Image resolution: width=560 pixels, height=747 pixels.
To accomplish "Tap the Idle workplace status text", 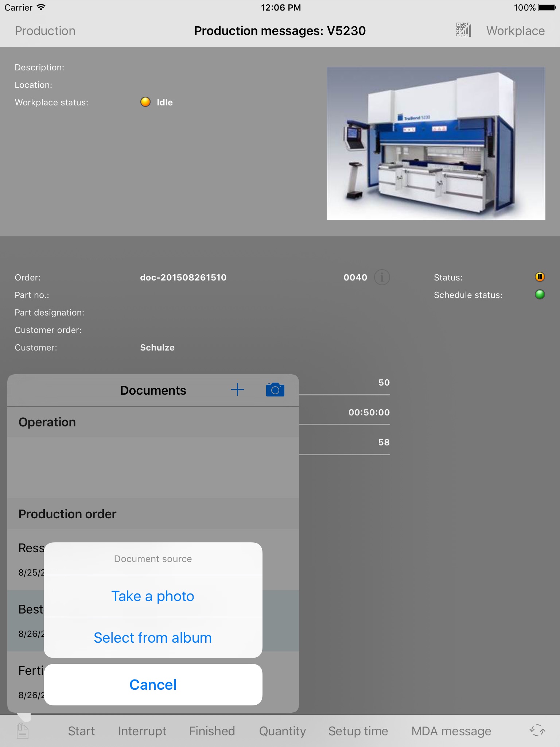I will 165,102.
